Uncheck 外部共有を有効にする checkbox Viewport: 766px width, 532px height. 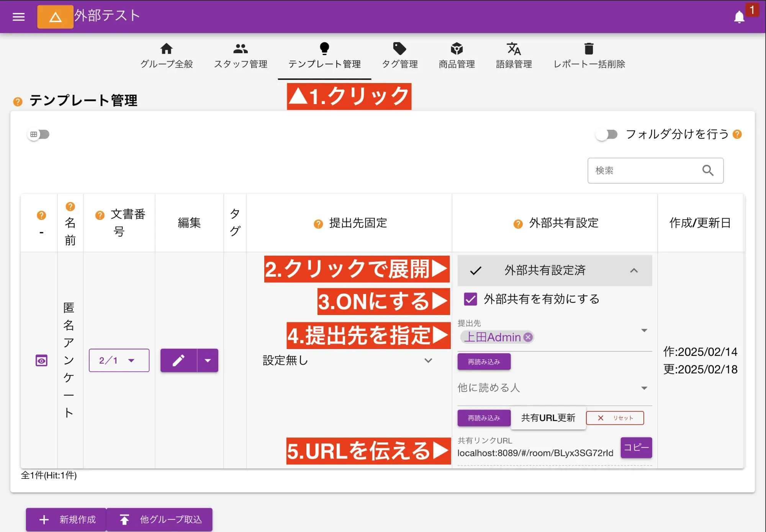point(470,299)
